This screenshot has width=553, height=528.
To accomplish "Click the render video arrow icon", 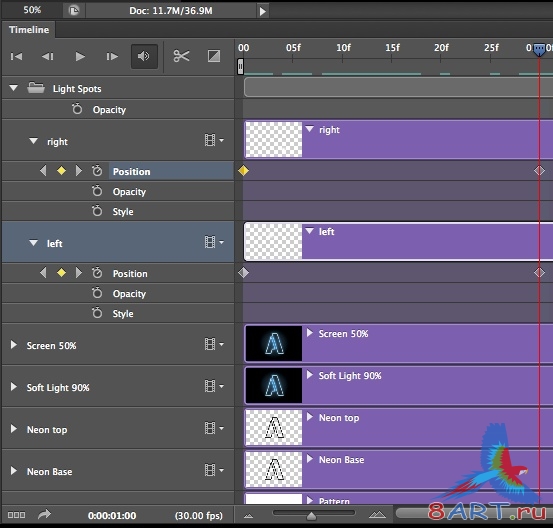I will tap(44, 514).
